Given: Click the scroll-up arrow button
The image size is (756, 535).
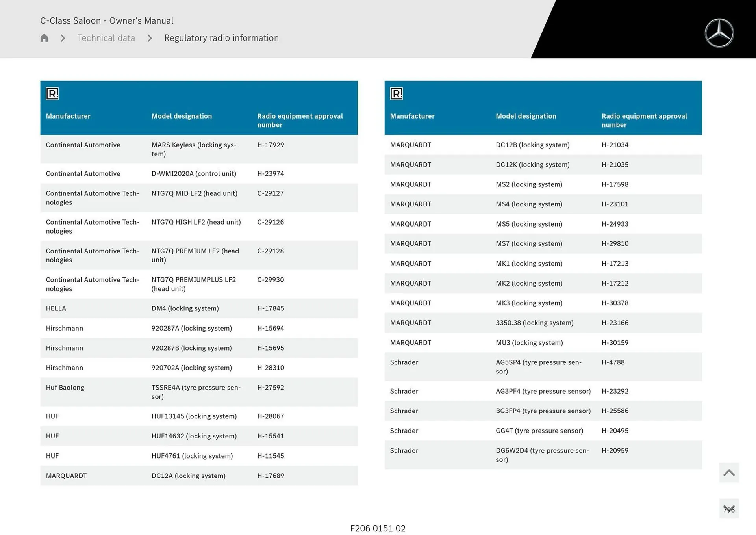Looking at the screenshot, I should 729,472.
